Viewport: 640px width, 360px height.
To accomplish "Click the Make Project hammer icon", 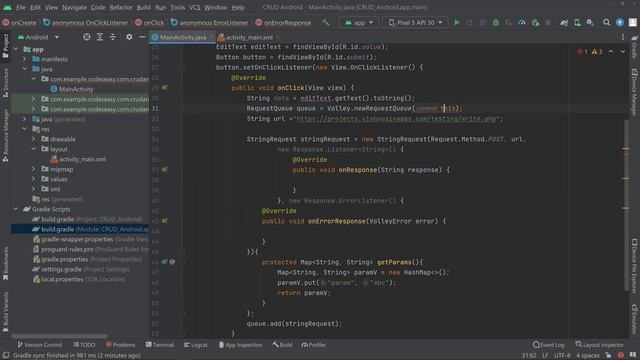I will [326, 22].
